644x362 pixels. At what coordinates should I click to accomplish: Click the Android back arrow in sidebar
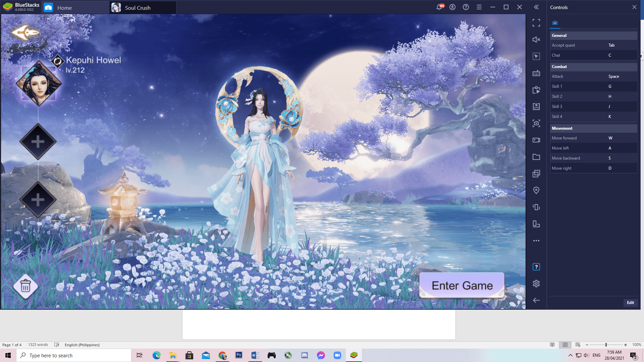(536, 300)
